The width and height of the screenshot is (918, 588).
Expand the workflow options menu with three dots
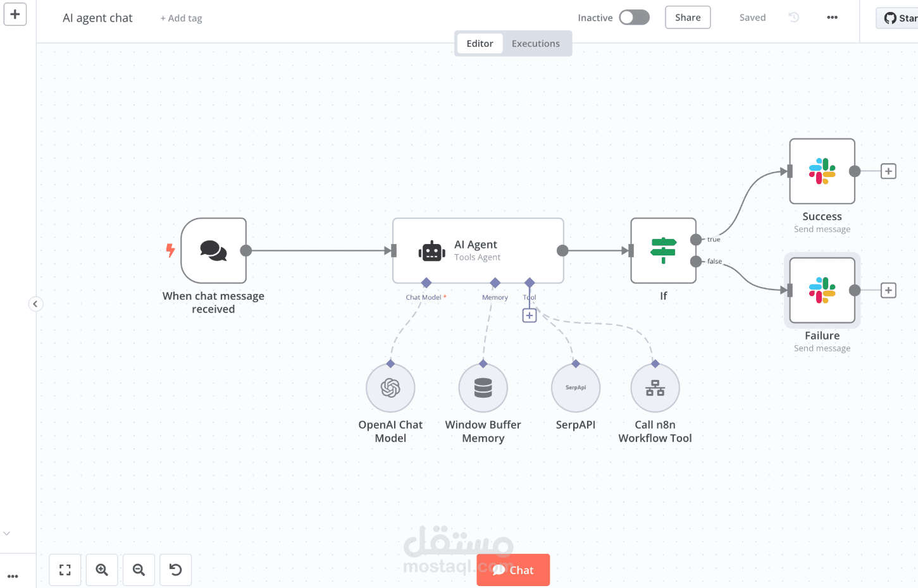831,17
